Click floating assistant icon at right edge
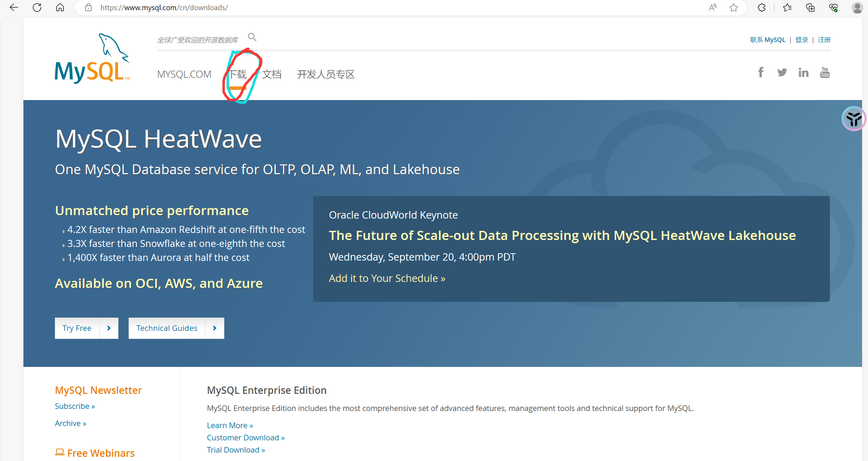Screen dimensions: 868x461 click(x=854, y=119)
